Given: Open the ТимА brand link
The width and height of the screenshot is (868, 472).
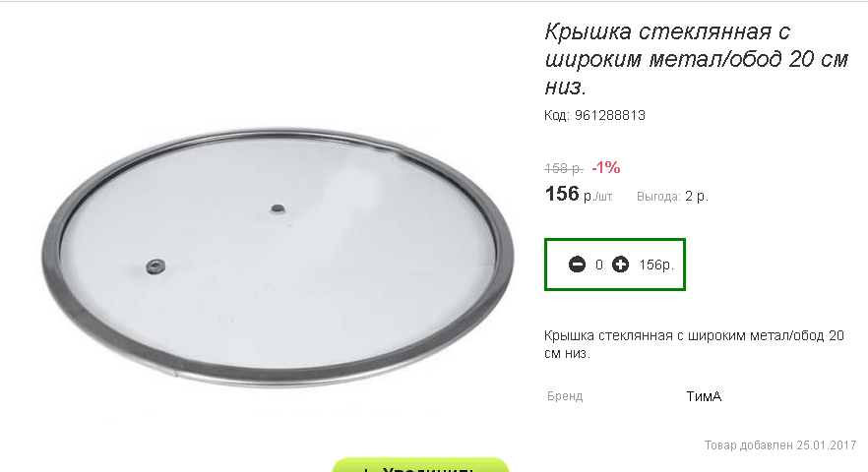Looking at the screenshot, I should tap(704, 396).
